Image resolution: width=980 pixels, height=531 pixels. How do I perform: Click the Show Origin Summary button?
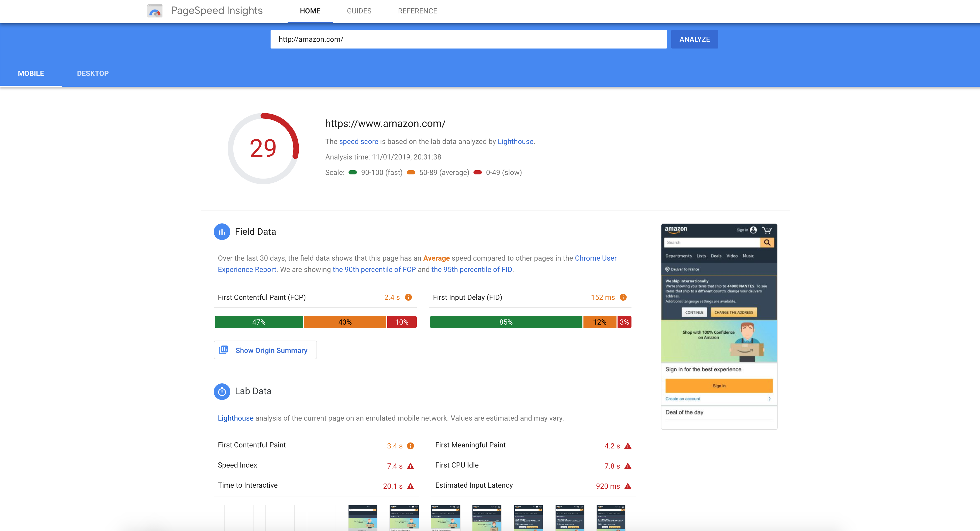click(x=265, y=350)
